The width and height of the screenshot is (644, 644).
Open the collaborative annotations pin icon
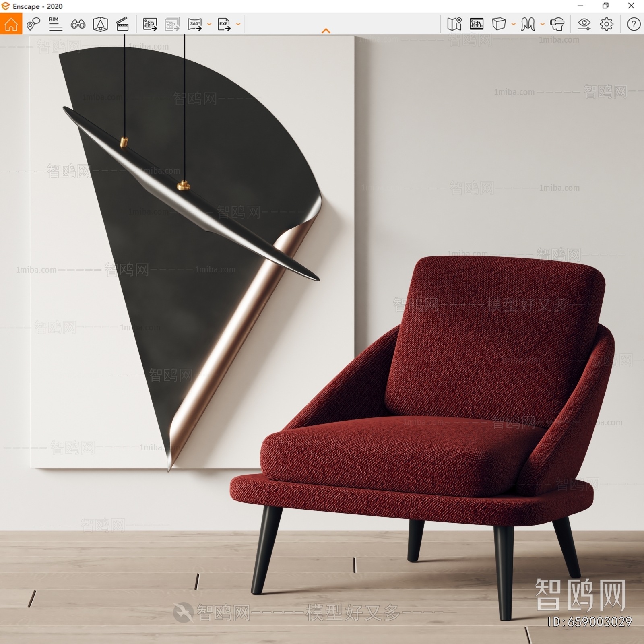[33, 24]
